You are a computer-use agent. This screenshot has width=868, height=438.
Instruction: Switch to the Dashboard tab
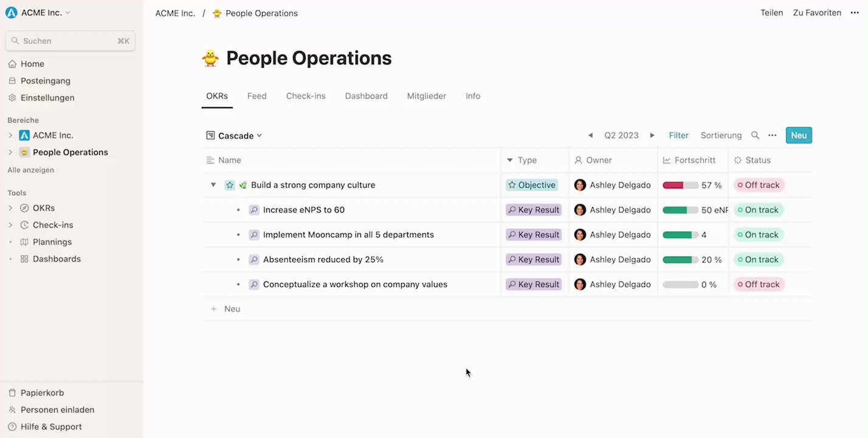366,96
